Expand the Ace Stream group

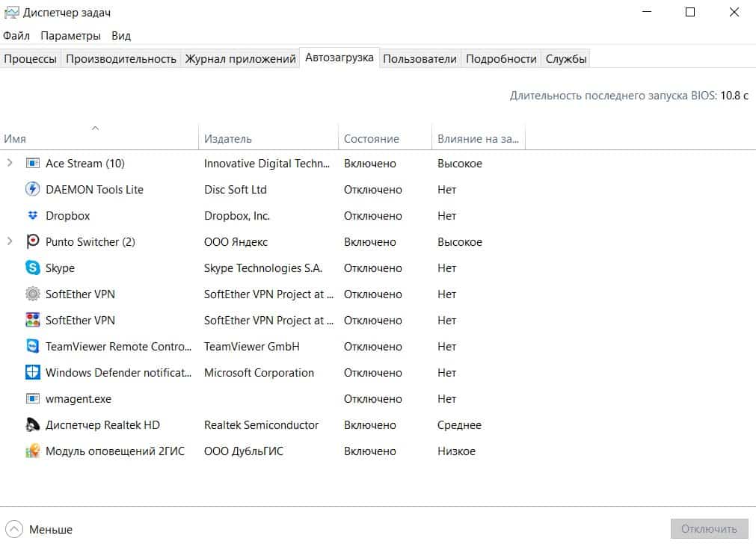click(x=10, y=163)
